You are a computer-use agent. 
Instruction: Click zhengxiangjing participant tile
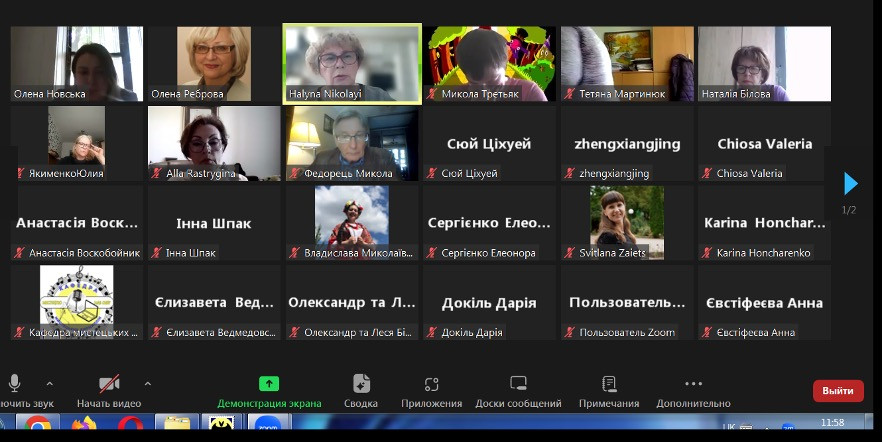point(627,143)
